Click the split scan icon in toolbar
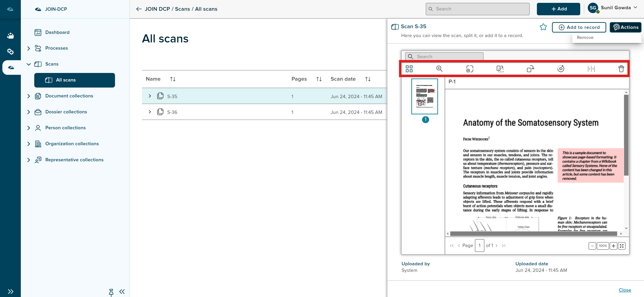Image resolution: width=644 pixels, height=297 pixels. coord(591,69)
